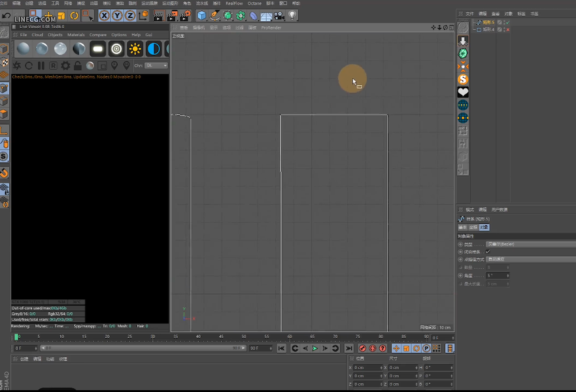576x392 pixels.
Task: Click the green playhead marker at frame 0
Action: pyautogui.click(x=16, y=337)
